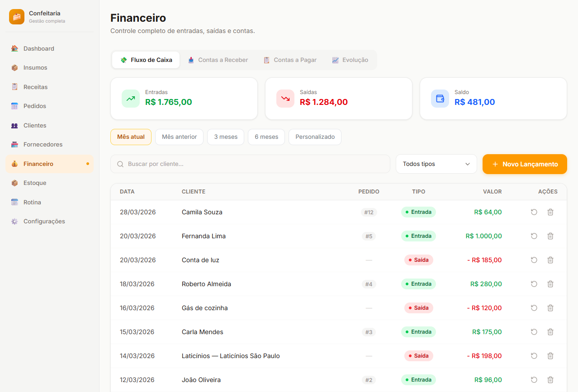
Task: Click the revert icon on Camila Souza's row
Action: [534, 212]
